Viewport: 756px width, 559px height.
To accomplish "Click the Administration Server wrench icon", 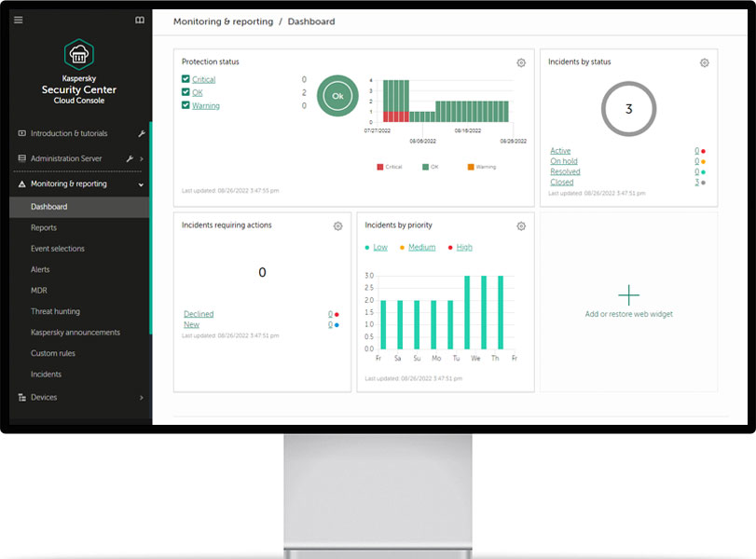I will tap(130, 158).
